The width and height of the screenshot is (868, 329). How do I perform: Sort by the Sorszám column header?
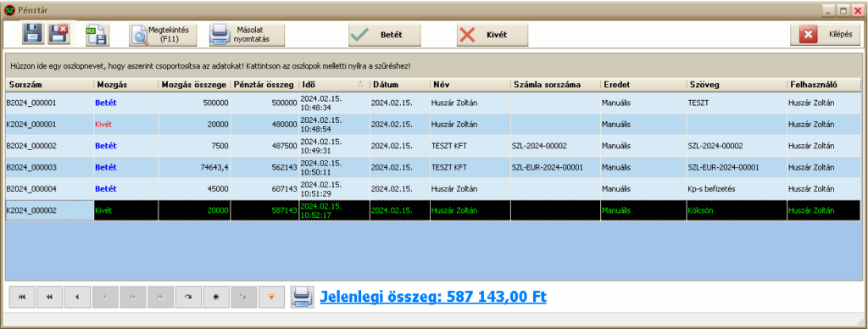tap(49, 85)
